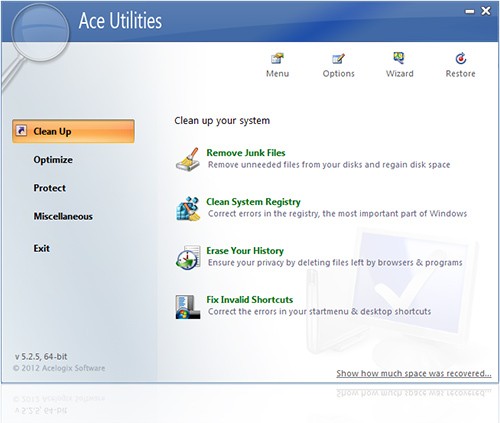Click the '© 2012 Acelogix Software' copyright text
500x423 pixels.
(59, 368)
